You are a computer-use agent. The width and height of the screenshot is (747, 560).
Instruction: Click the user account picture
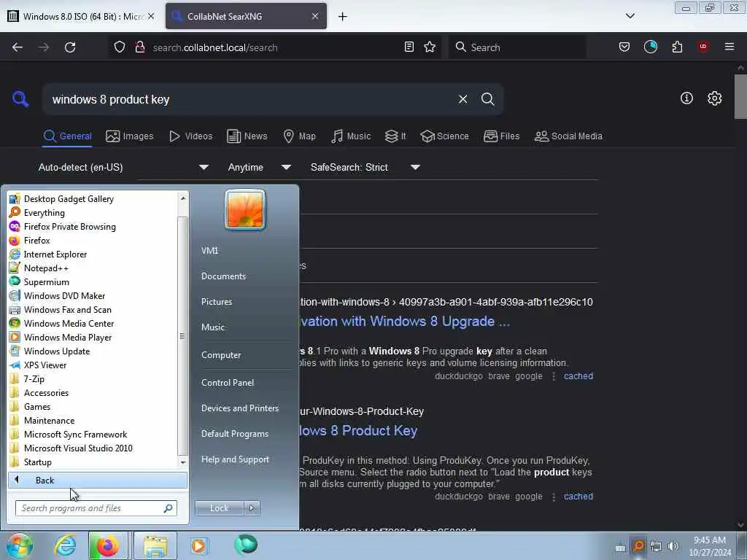point(245,209)
